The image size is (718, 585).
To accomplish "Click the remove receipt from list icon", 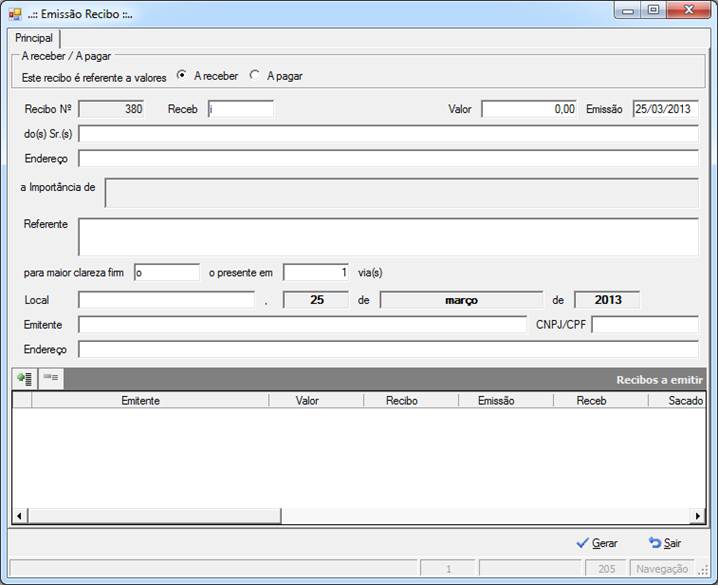I will coord(50,378).
